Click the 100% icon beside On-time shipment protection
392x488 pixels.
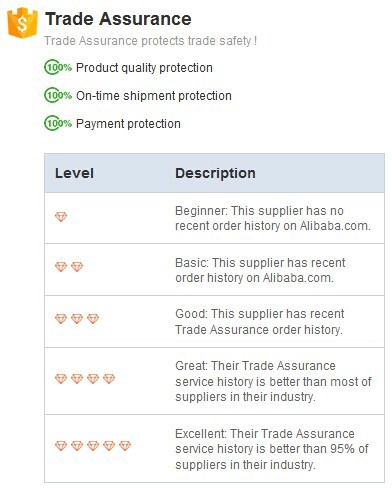[58, 96]
